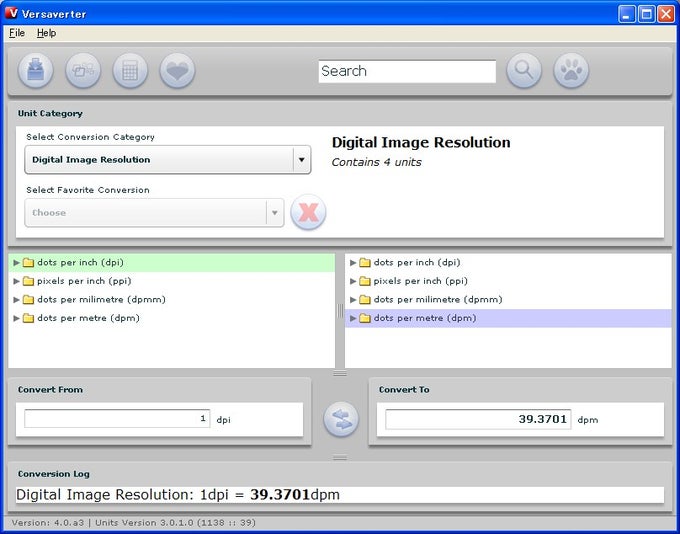Select left list item dots per metre (dpm)
This screenshot has height=534, width=680.
click(x=172, y=318)
